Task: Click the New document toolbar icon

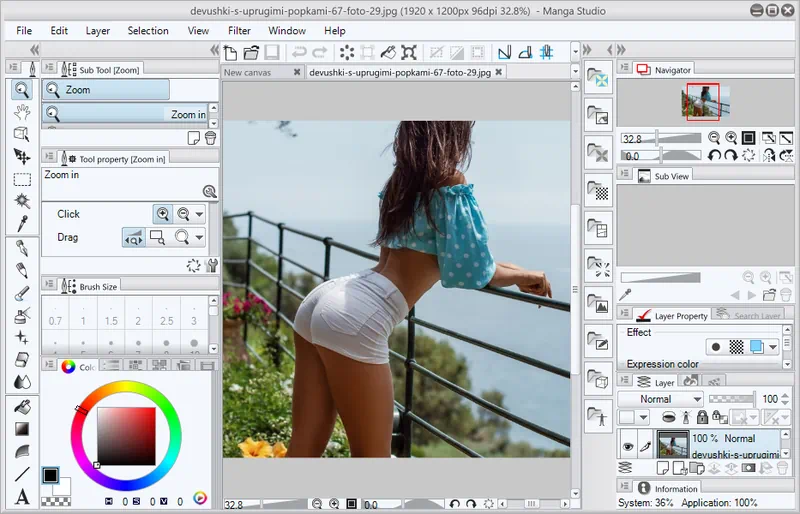Action: tap(230, 52)
